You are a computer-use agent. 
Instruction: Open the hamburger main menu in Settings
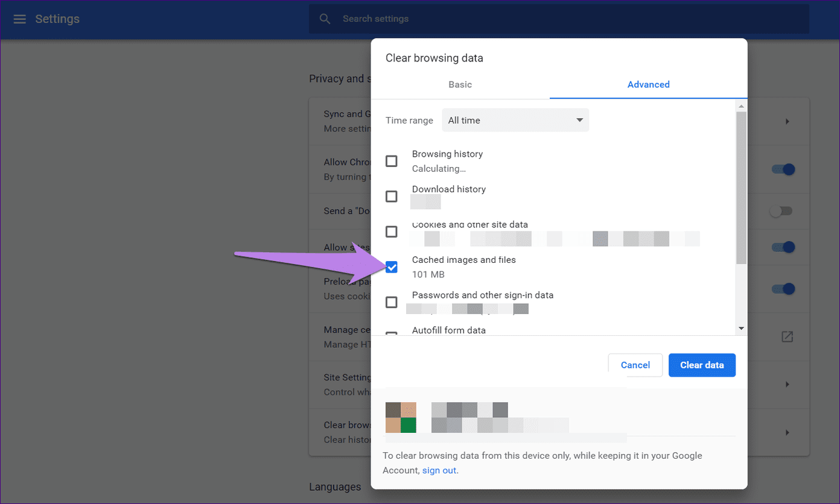[19, 19]
